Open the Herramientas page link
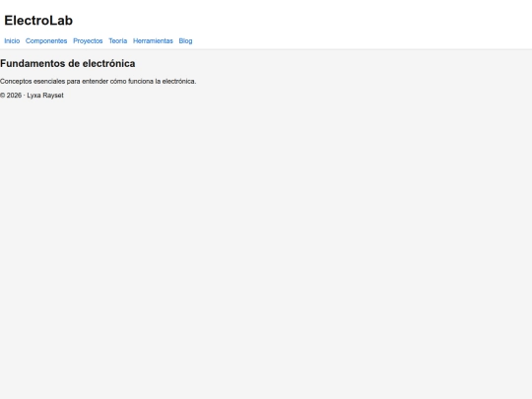The image size is (532, 399). click(153, 41)
